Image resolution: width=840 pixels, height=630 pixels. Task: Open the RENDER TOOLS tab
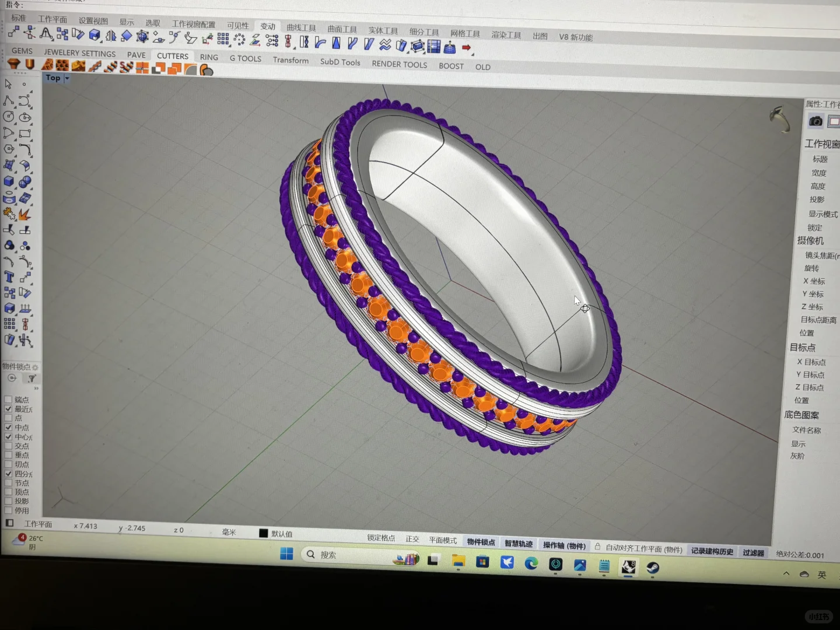point(400,64)
